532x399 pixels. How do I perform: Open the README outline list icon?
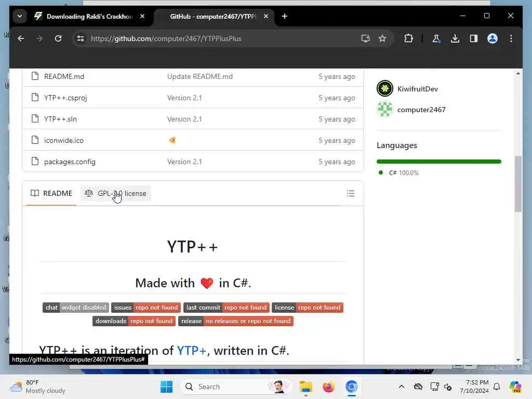coord(351,193)
